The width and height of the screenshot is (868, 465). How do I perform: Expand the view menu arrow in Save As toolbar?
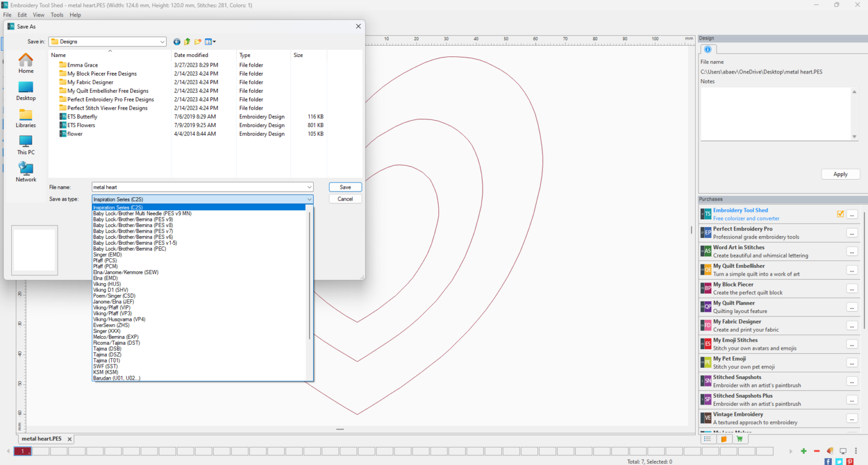214,41
